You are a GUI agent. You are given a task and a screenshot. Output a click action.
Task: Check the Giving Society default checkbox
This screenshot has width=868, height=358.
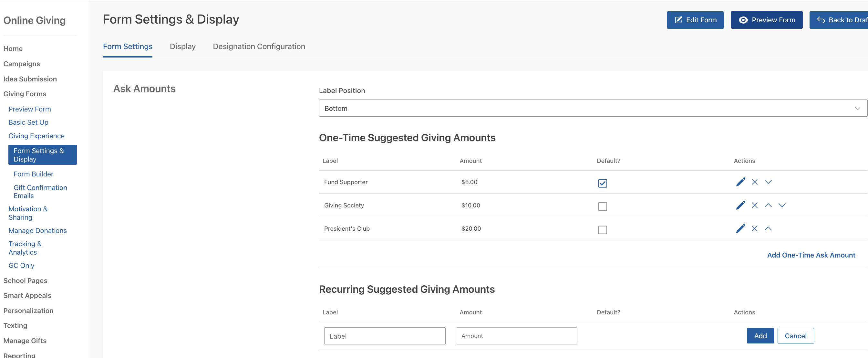tap(603, 206)
